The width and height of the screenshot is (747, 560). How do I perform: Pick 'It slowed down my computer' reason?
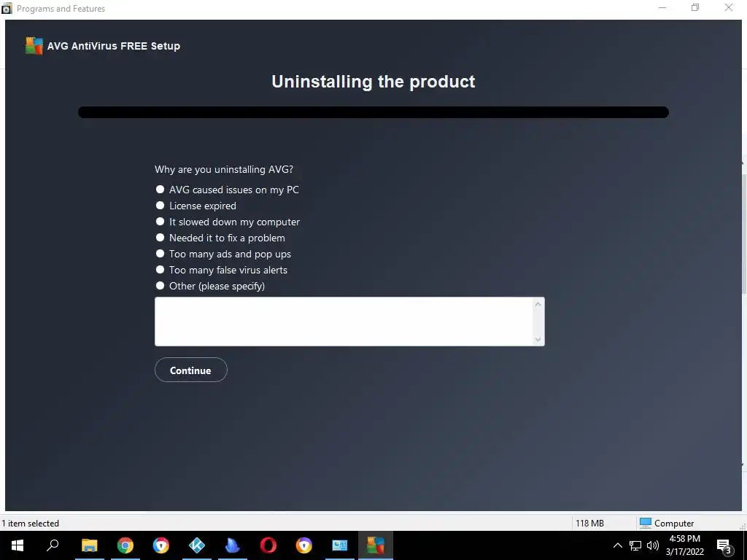tap(160, 222)
